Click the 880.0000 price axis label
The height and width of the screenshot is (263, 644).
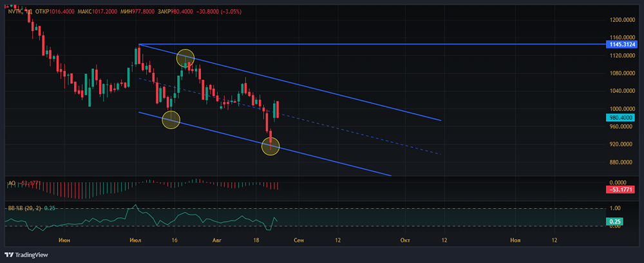coord(622,162)
